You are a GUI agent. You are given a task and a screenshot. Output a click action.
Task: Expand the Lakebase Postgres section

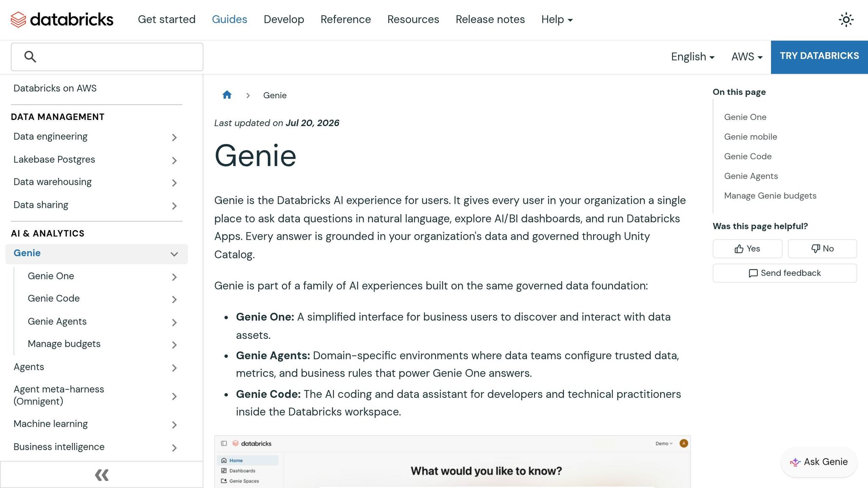pos(174,160)
